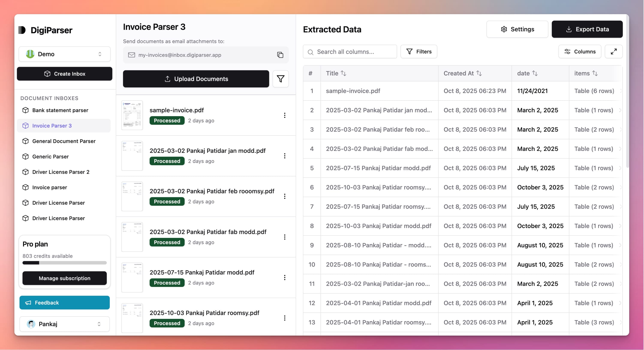Switch to the General Document Parser inbox
The height and width of the screenshot is (350, 644).
63,141
